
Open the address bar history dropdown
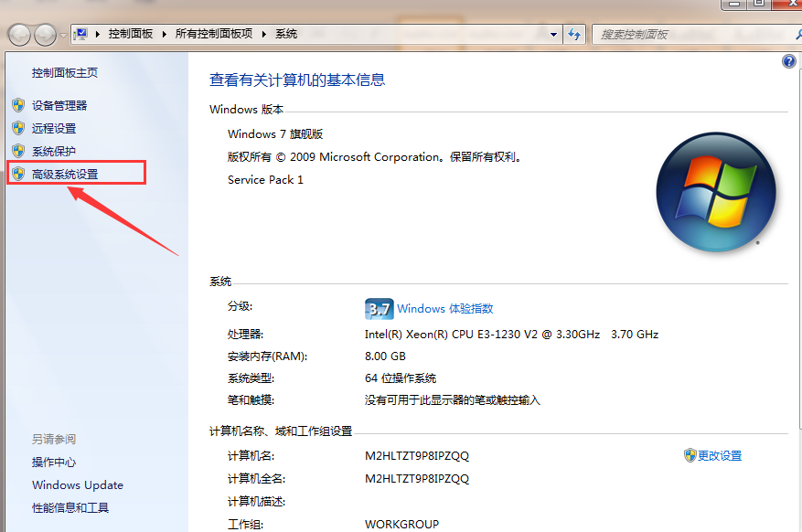553,35
